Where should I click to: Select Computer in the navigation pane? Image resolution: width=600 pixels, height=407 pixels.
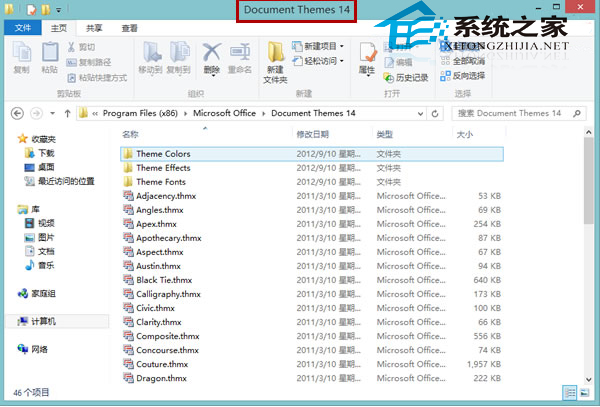click(57, 322)
